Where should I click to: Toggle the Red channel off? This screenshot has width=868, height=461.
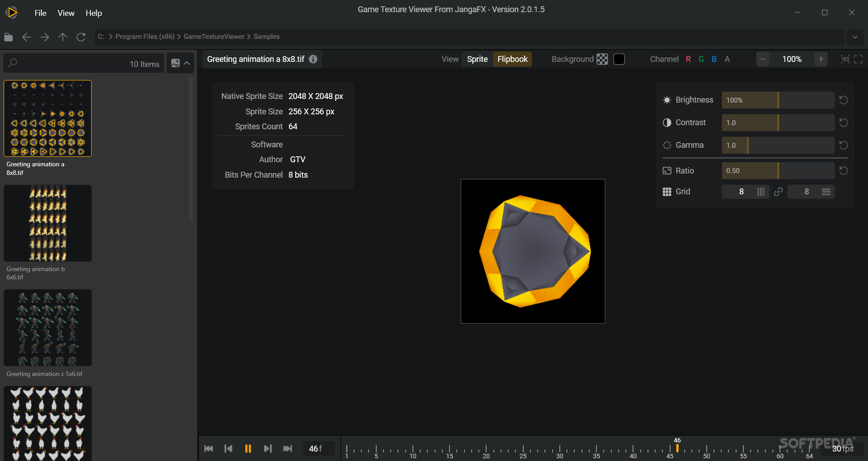(688, 59)
